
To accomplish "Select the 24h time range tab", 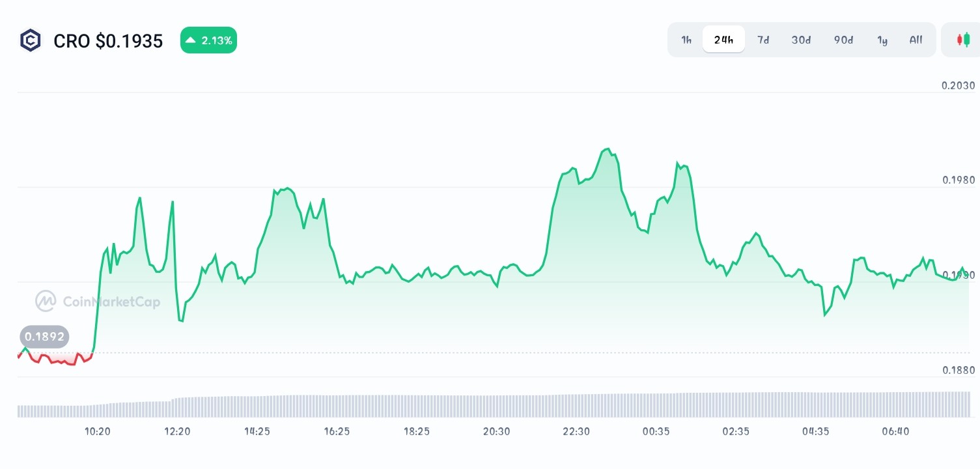I will tap(723, 40).
